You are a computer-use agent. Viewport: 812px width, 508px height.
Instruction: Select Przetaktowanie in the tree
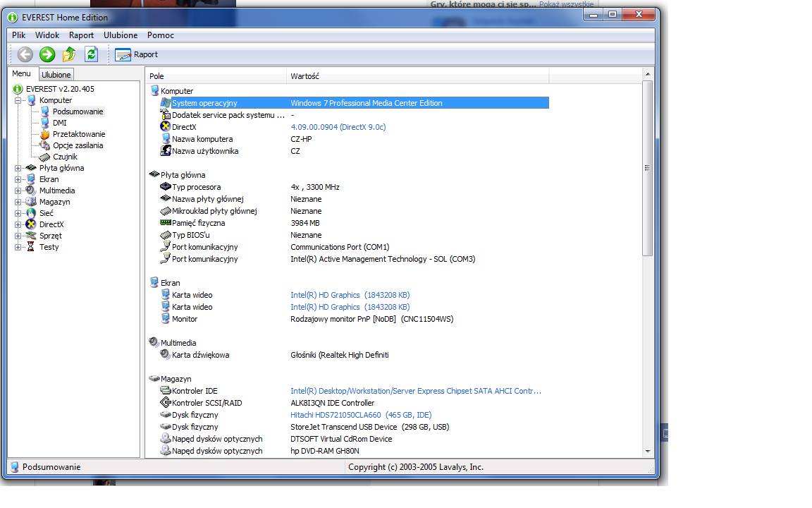point(79,134)
